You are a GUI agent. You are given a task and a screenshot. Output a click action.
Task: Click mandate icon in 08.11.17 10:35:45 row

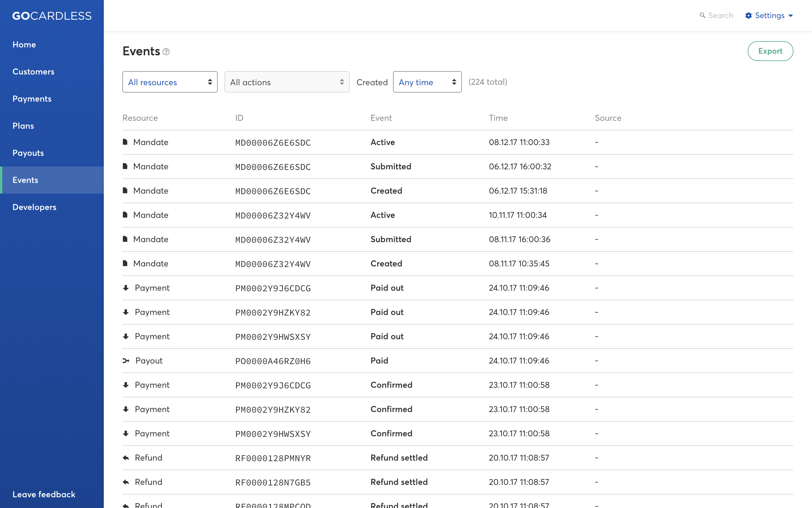click(x=125, y=263)
